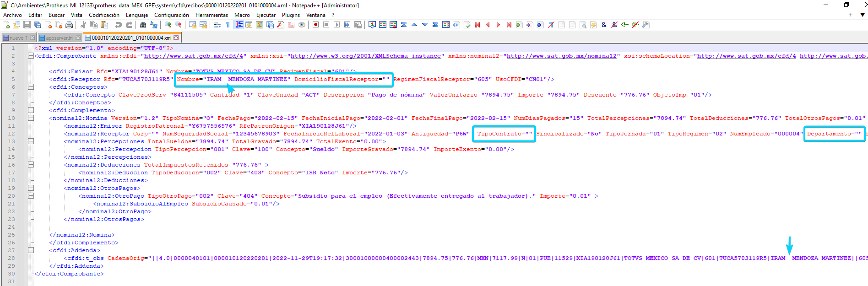Close the 000010120220201_0101000004.xml tab
Viewport: 868px width, 286px height.
pyautogui.click(x=176, y=38)
